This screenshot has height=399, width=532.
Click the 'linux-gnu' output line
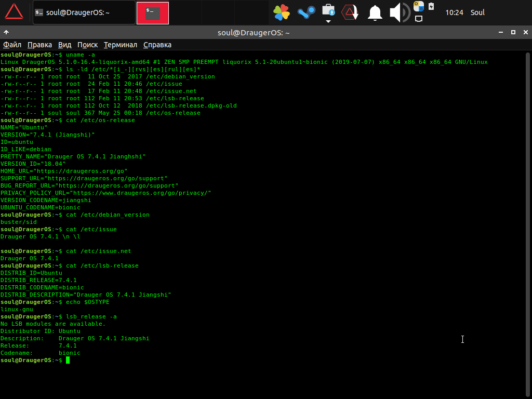(x=17, y=310)
